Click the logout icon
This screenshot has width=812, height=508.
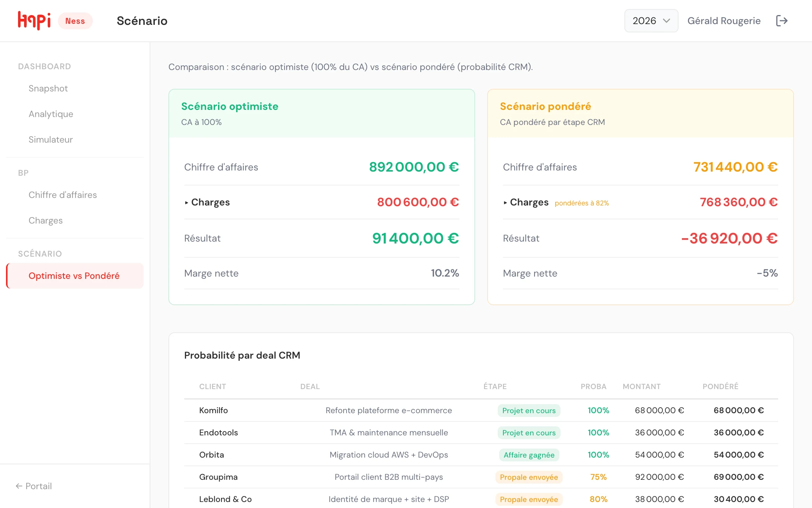(782, 21)
